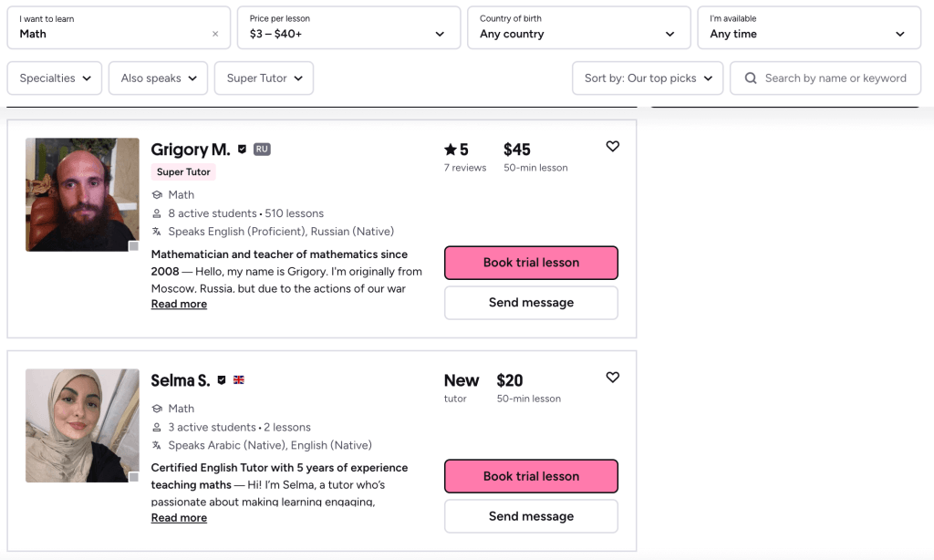The height and width of the screenshot is (560, 934).
Task: Favorite Grigory M. with the heart toggle
Action: [x=612, y=146]
